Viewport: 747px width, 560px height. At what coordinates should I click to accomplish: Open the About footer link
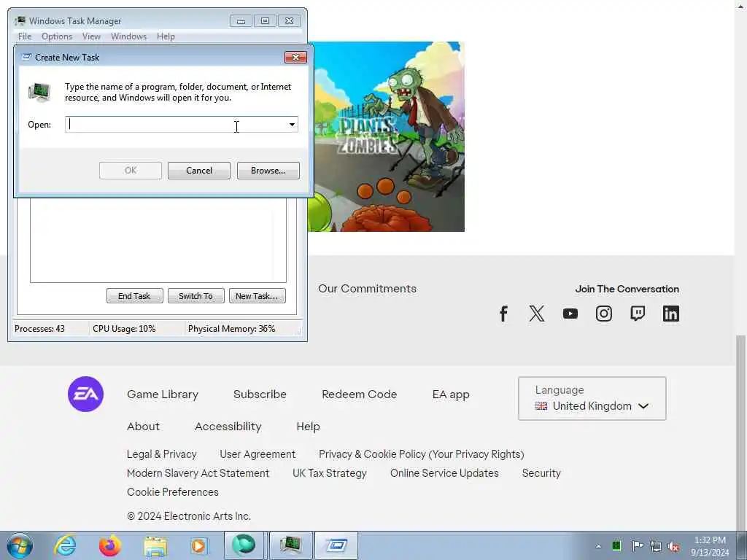pyautogui.click(x=144, y=426)
